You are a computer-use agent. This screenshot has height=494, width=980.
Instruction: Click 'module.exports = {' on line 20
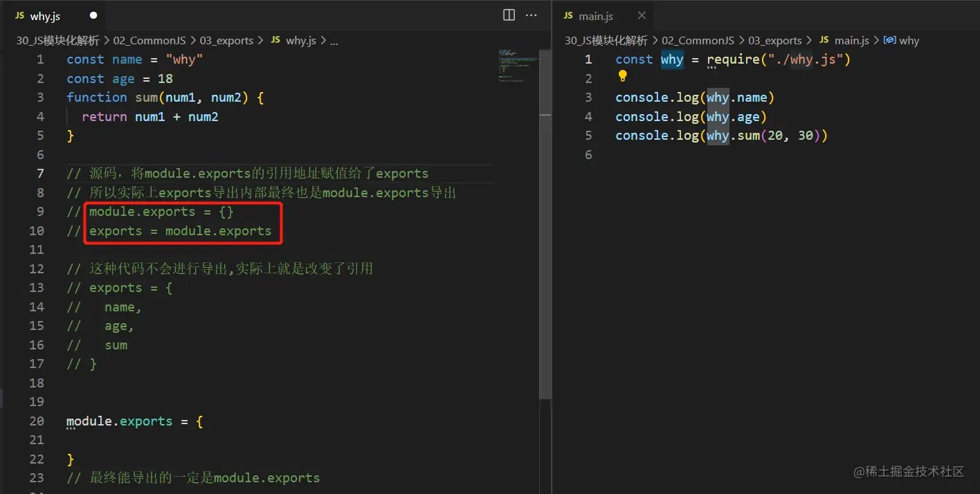pos(135,421)
